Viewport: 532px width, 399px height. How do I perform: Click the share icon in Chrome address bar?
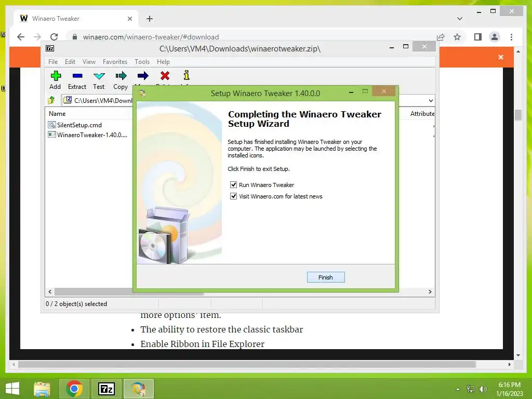coord(441,37)
